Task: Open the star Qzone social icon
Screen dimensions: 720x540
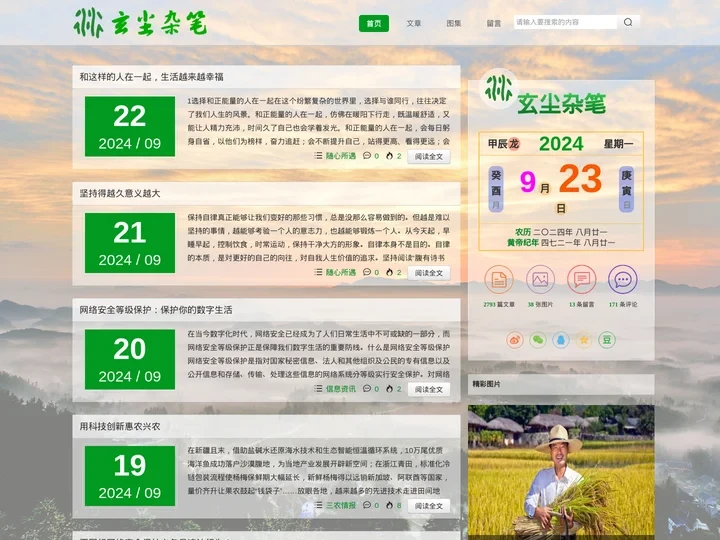Action: pos(584,340)
